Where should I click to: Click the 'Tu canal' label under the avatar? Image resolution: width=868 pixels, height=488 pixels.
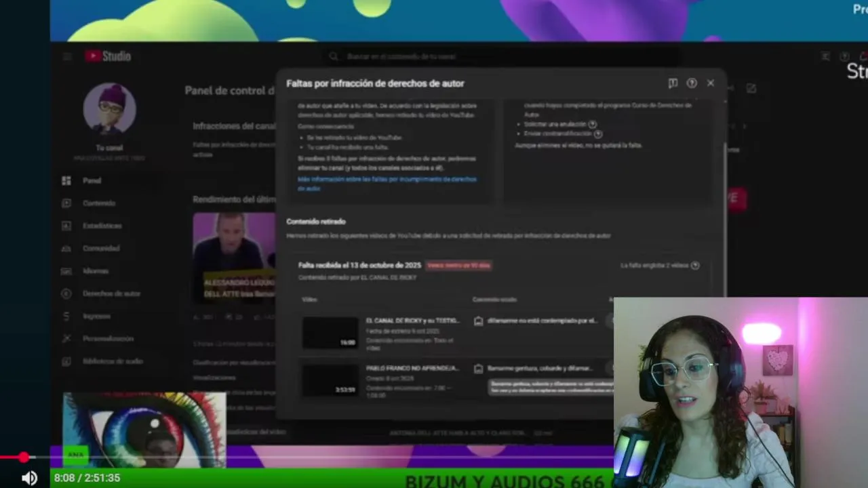coord(109,148)
